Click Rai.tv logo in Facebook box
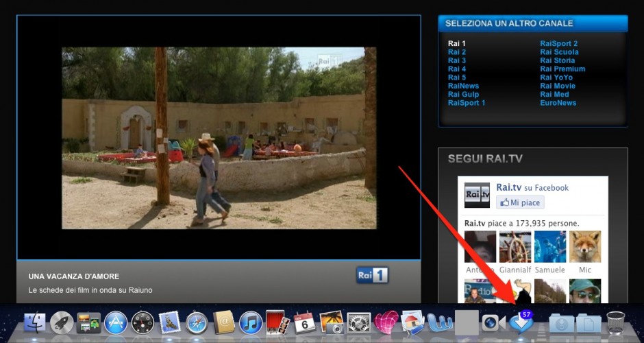This screenshot has width=644, height=343. coord(477,195)
